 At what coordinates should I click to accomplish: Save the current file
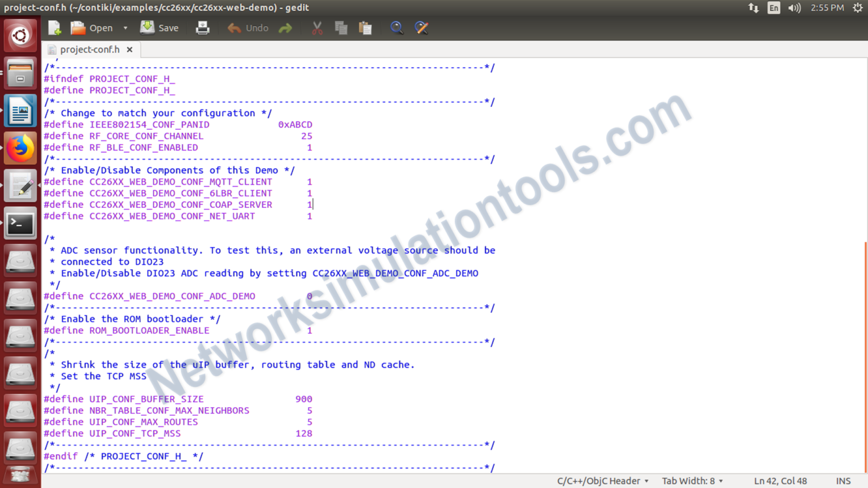pyautogui.click(x=159, y=28)
